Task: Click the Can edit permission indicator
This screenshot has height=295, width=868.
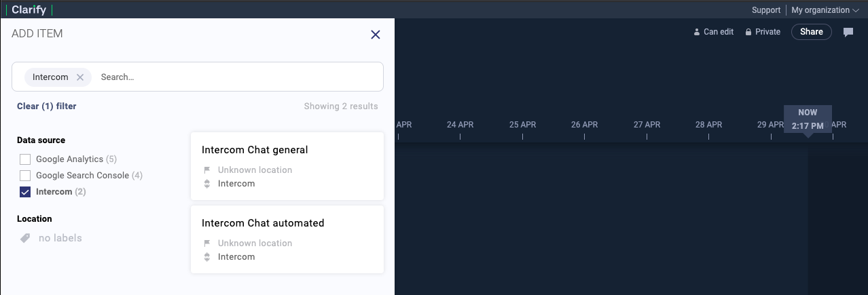Action: pos(713,32)
